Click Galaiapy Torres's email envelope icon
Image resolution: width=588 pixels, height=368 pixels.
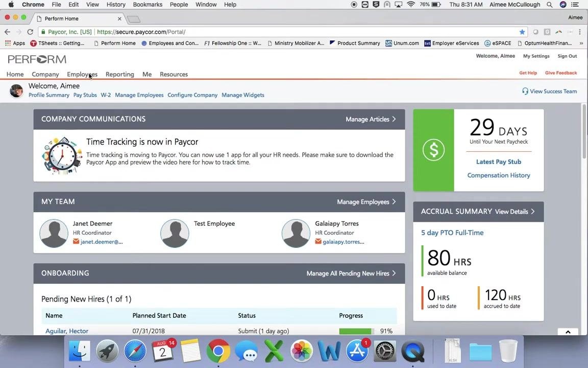point(318,241)
